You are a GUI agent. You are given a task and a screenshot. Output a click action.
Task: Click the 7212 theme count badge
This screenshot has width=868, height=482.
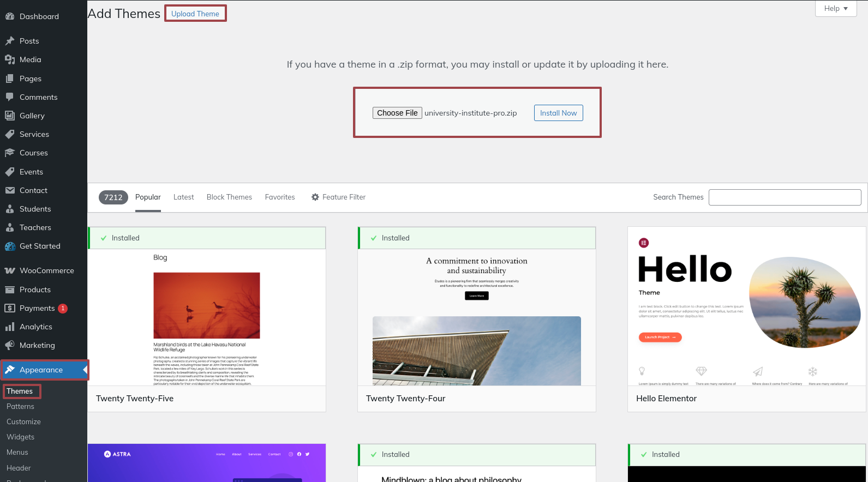tap(113, 197)
